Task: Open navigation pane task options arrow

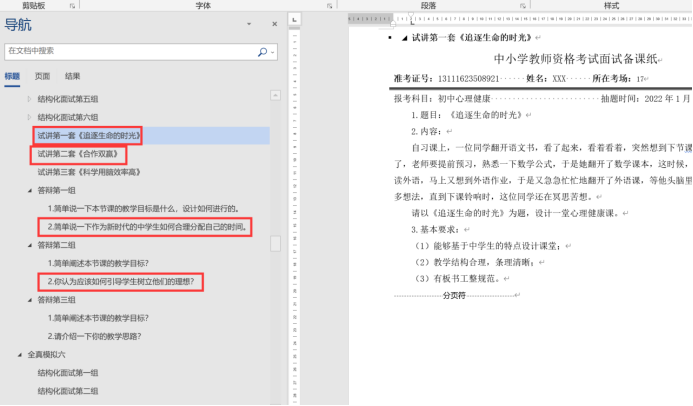Action: point(250,24)
